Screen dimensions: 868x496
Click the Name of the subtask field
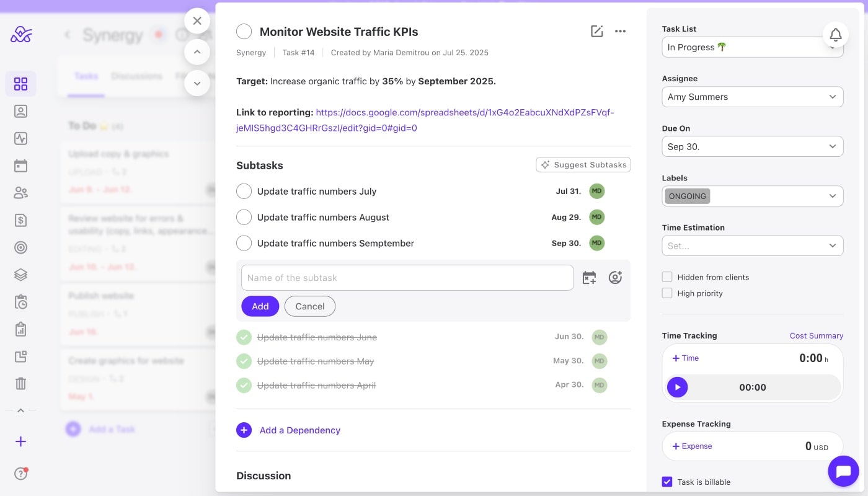[407, 278]
